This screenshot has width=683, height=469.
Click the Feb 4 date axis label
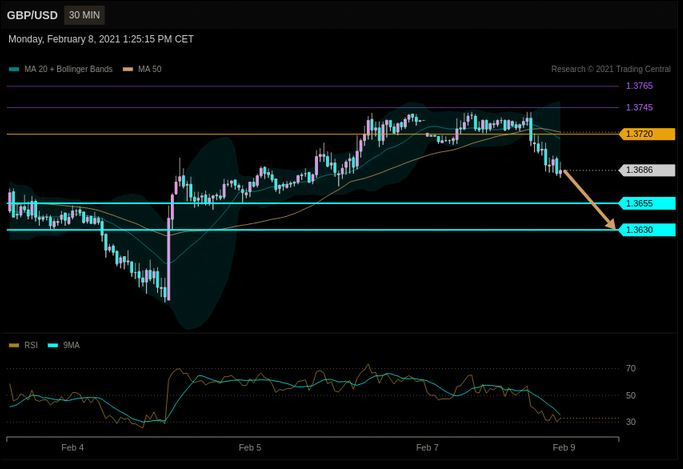[x=72, y=448]
